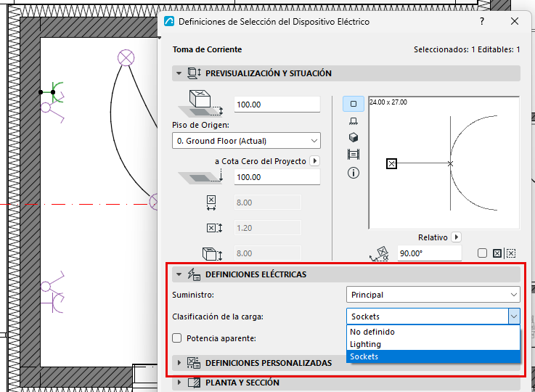Choose No definido from the list
This screenshot has width=535, height=392.
click(x=433, y=332)
